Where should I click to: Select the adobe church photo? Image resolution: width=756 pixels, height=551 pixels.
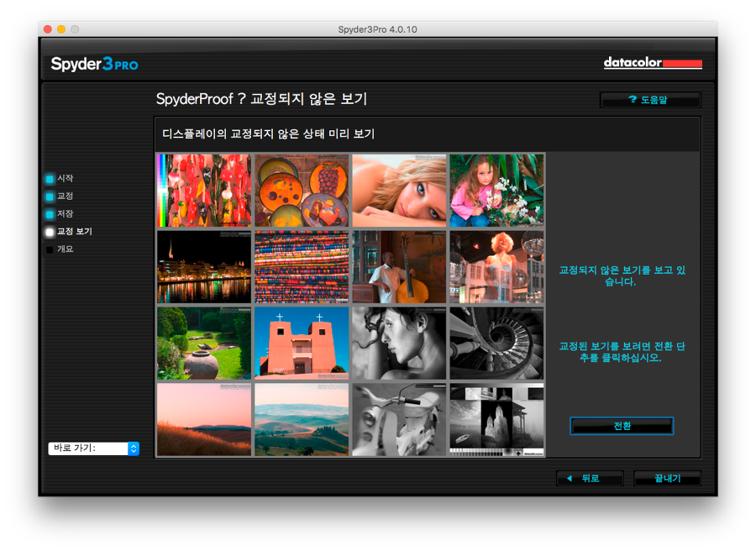click(x=302, y=344)
